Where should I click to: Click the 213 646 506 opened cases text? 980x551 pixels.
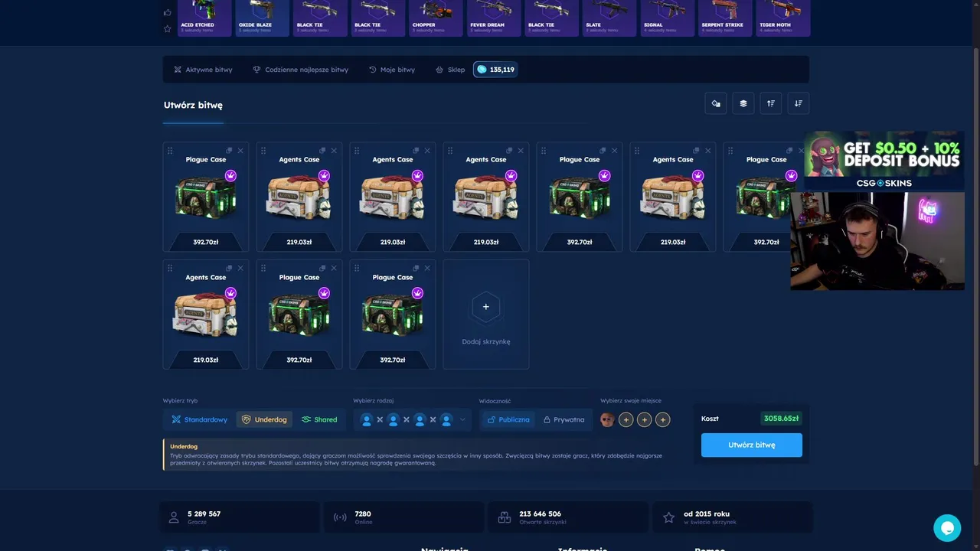(542, 517)
